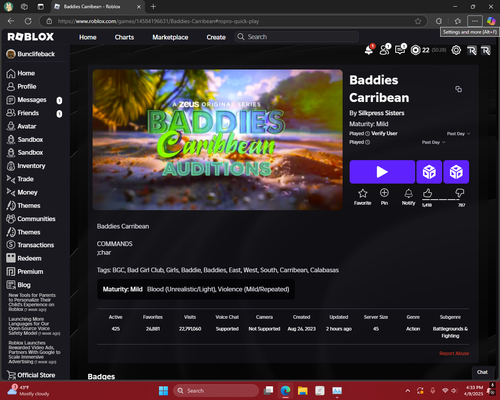Start the game with the Play button
This screenshot has width=500, height=400.
click(x=382, y=172)
